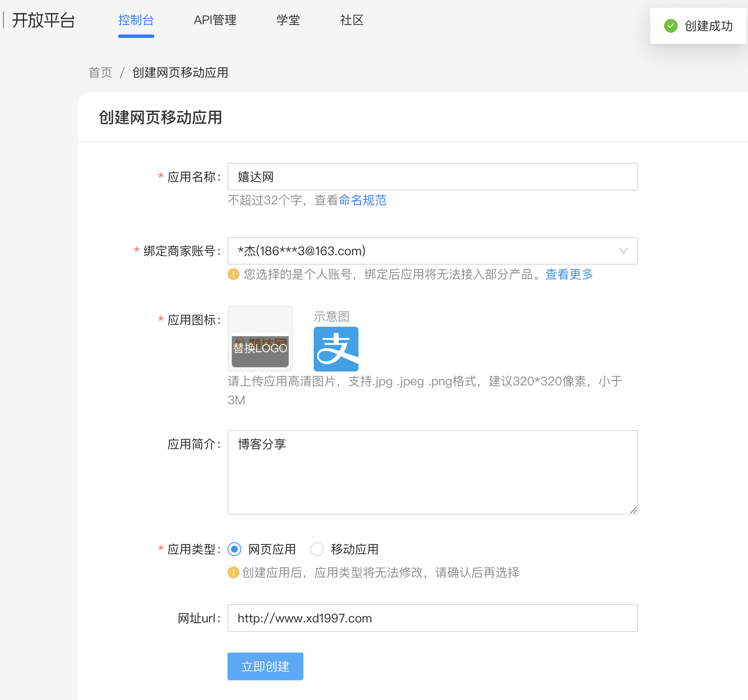Switch to the API管理 tab

(215, 20)
